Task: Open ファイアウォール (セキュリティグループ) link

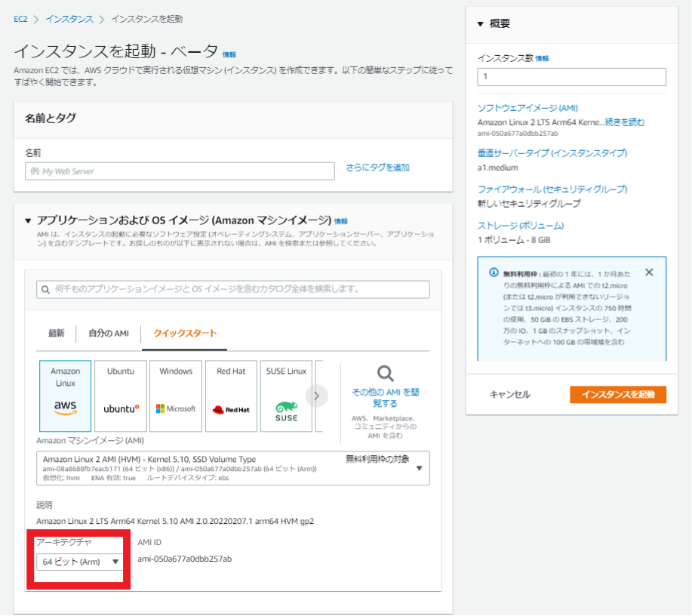Action: (552, 189)
